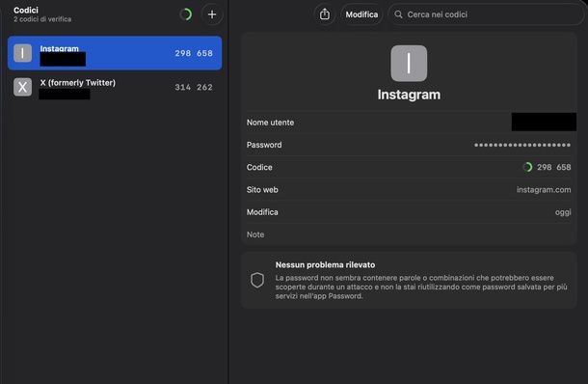Open the share icon in toolbar
This screenshot has width=588, height=384.
tap(325, 14)
